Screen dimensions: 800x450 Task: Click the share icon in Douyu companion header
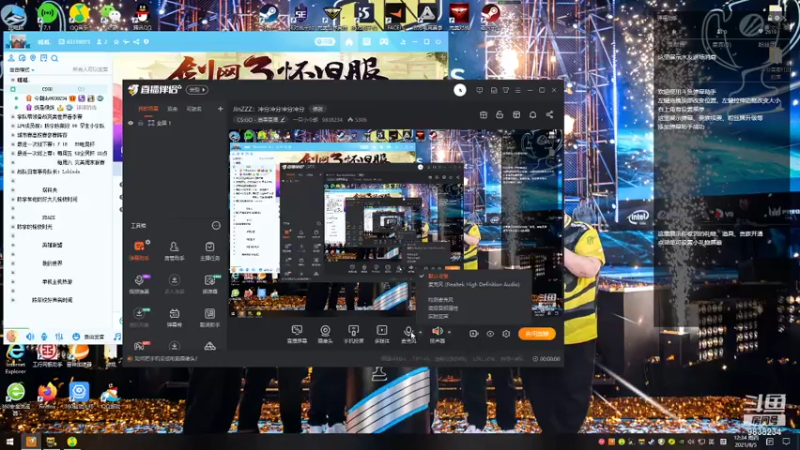[x=549, y=115]
